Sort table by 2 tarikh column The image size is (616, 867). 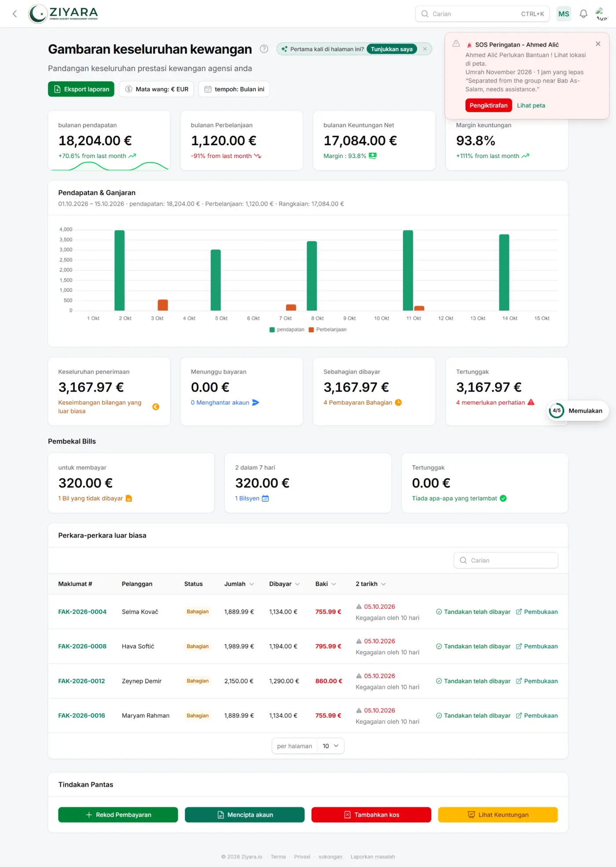[x=371, y=584]
